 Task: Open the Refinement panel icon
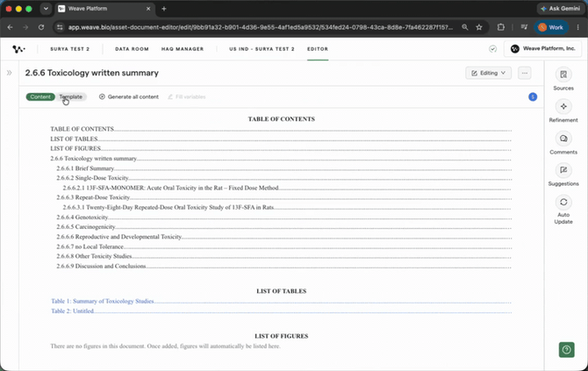tap(563, 106)
